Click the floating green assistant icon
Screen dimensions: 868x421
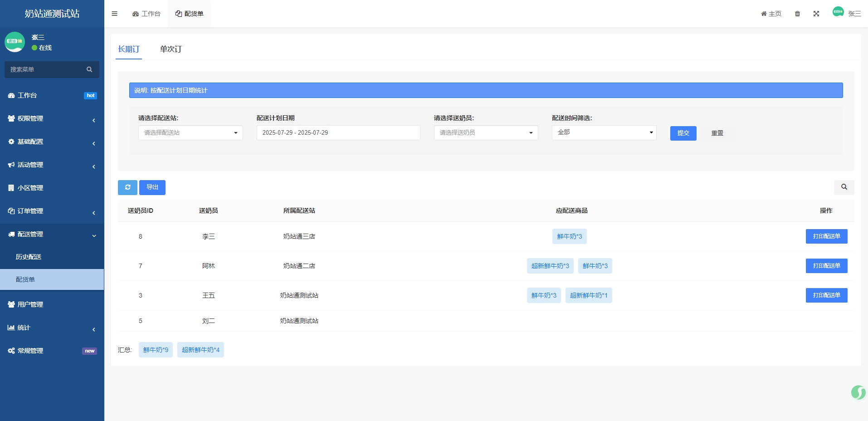coord(858,392)
